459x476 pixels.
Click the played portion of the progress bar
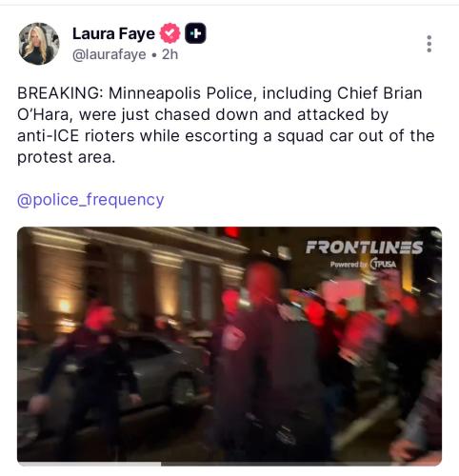[89, 464]
